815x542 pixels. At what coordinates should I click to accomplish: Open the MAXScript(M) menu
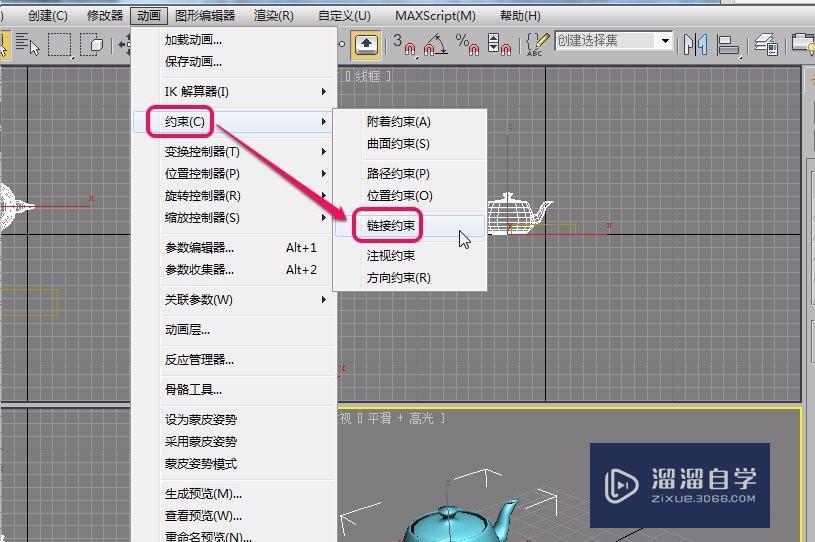click(435, 16)
